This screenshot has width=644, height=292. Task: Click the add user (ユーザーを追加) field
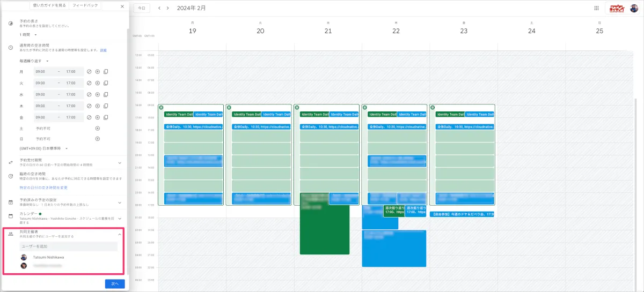tap(68, 246)
